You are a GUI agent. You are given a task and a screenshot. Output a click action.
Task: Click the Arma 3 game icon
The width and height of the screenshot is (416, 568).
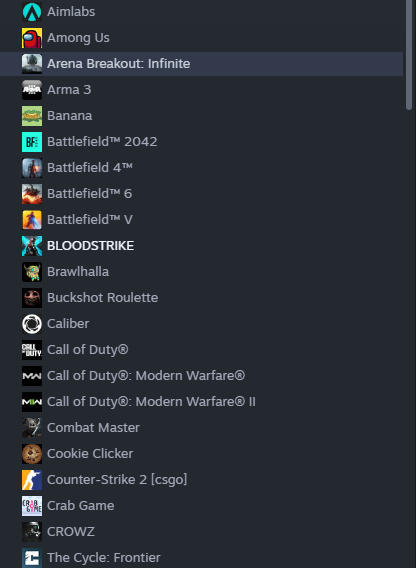click(32, 90)
